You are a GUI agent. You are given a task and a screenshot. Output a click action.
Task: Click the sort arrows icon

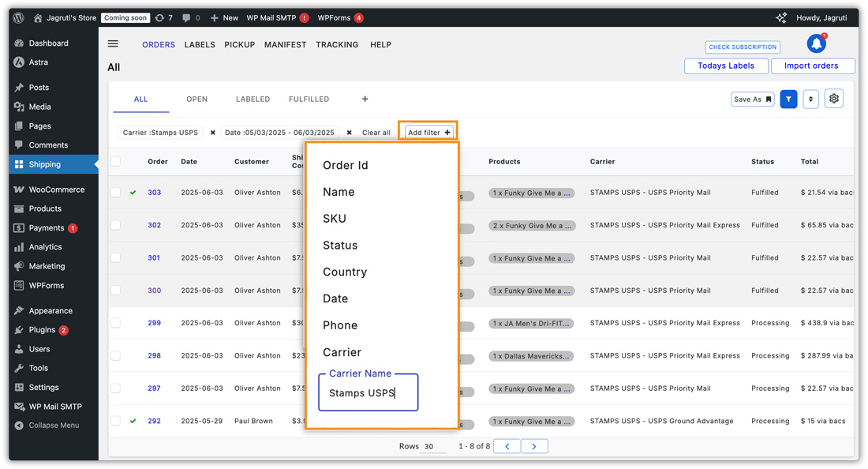(810, 99)
